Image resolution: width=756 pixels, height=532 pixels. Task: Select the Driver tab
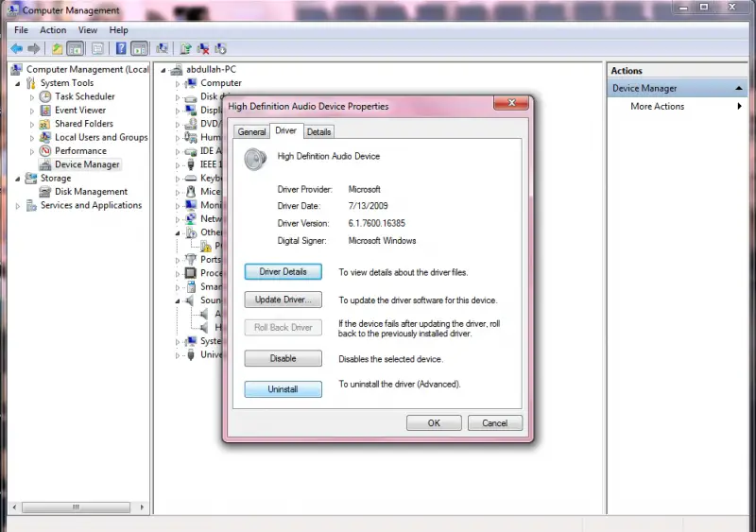(x=286, y=130)
